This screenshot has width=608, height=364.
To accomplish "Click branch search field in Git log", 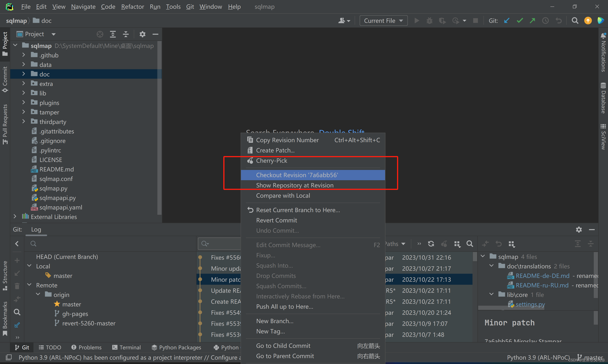I will [x=110, y=243].
